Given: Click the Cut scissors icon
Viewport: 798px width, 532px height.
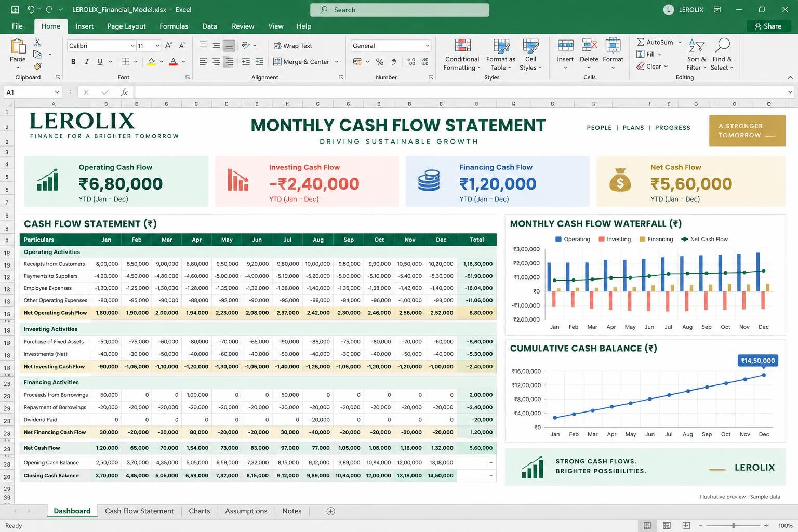Looking at the screenshot, I should tap(37, 43).
